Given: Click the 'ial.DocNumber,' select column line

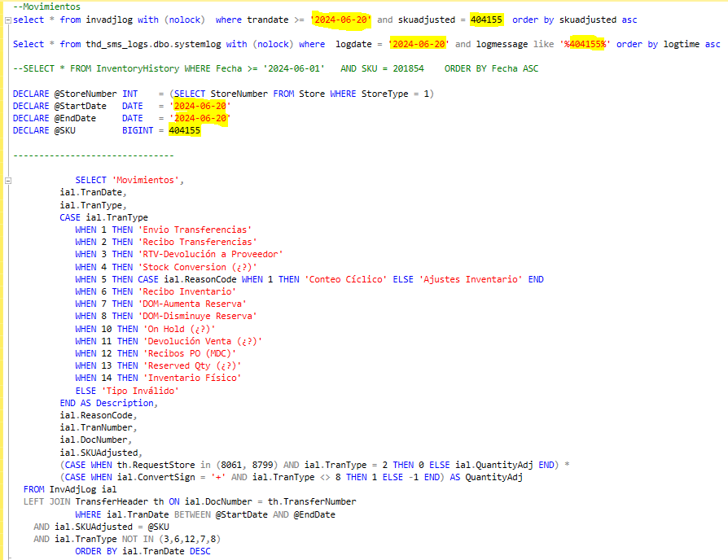Looking at the screenshot, I should point(95,440).
